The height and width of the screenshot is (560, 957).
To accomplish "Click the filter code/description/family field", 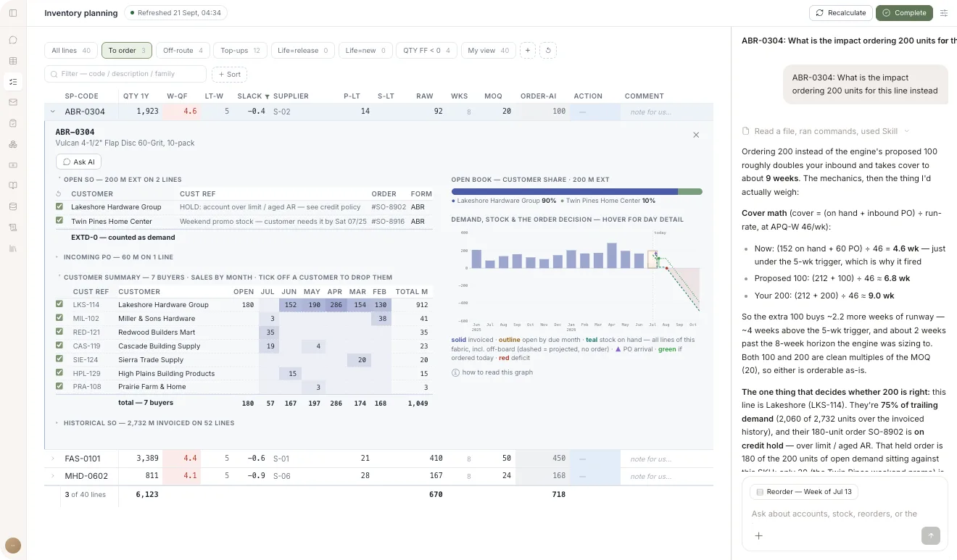I will click(x=125, y=74).
